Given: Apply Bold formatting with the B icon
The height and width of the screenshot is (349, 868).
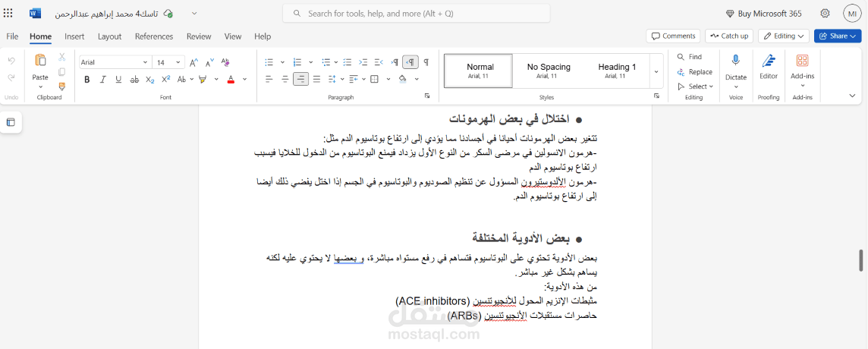Looking at the screenshot, I should [x=87, y=79].
